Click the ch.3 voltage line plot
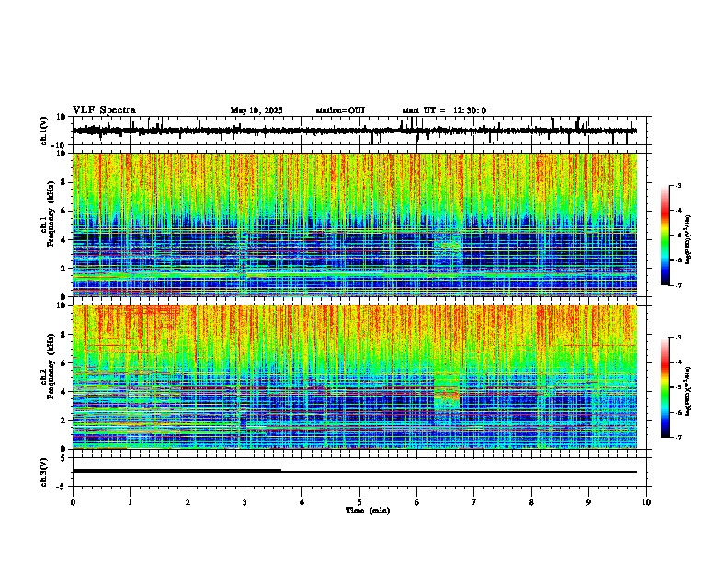728x563 pixels. click(x=361, y=472)
